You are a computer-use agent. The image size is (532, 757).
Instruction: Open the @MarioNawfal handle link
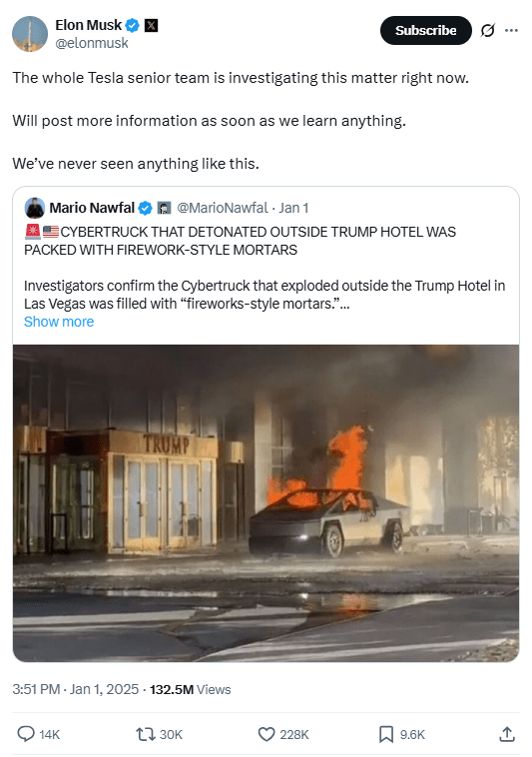223,208
